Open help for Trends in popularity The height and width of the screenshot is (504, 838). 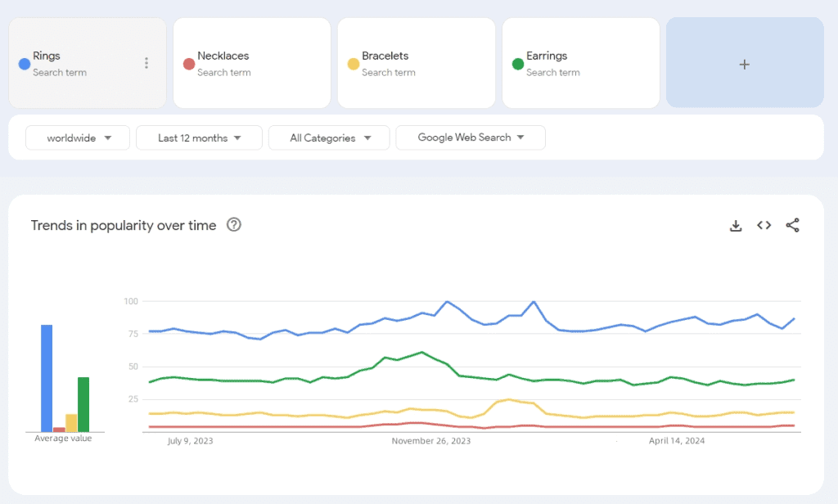(233, 225)
